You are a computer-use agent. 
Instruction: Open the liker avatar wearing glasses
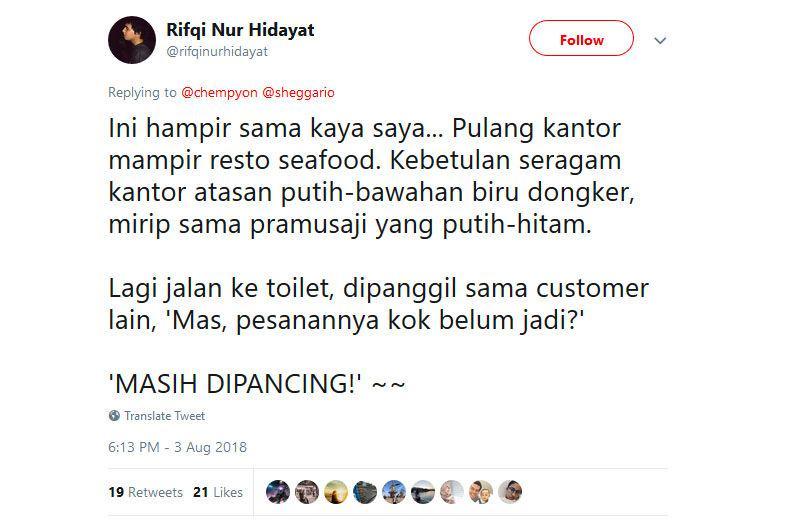pyautogui.click(x=510, y=492)
